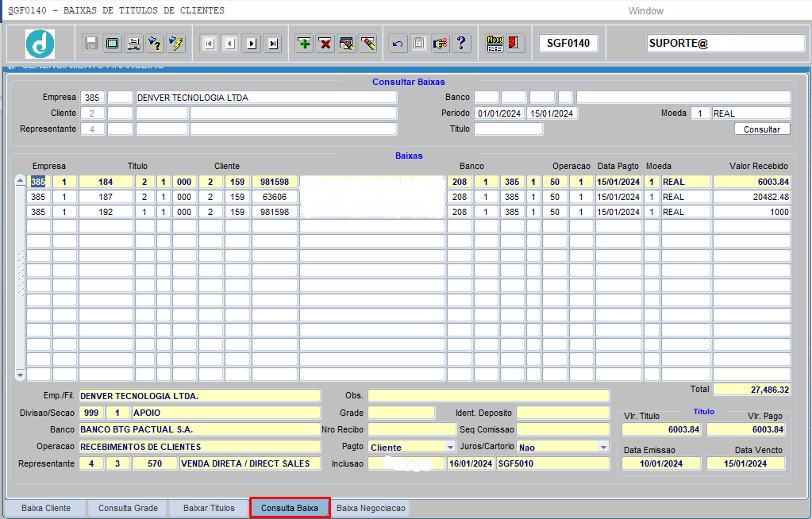Click the Save diskette toolbar icon
812x519 pixels.
pos(91,44)
